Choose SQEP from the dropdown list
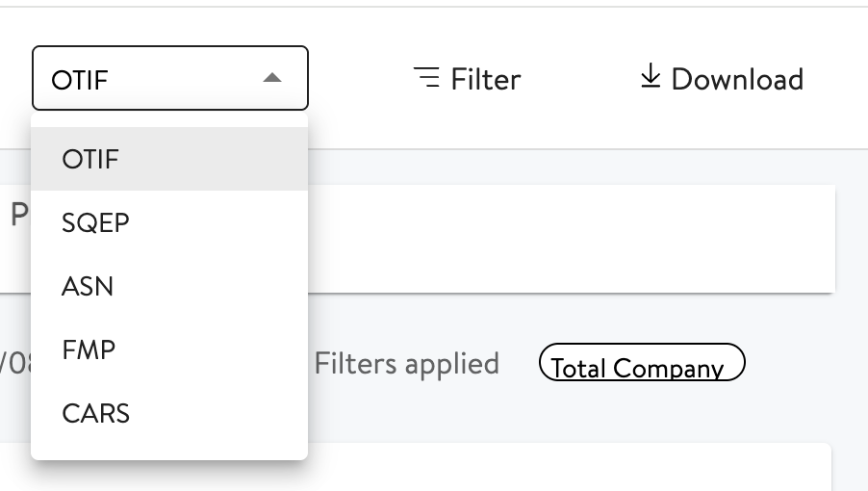This screenshot has height=491, width=868. (x=96, y=222)
